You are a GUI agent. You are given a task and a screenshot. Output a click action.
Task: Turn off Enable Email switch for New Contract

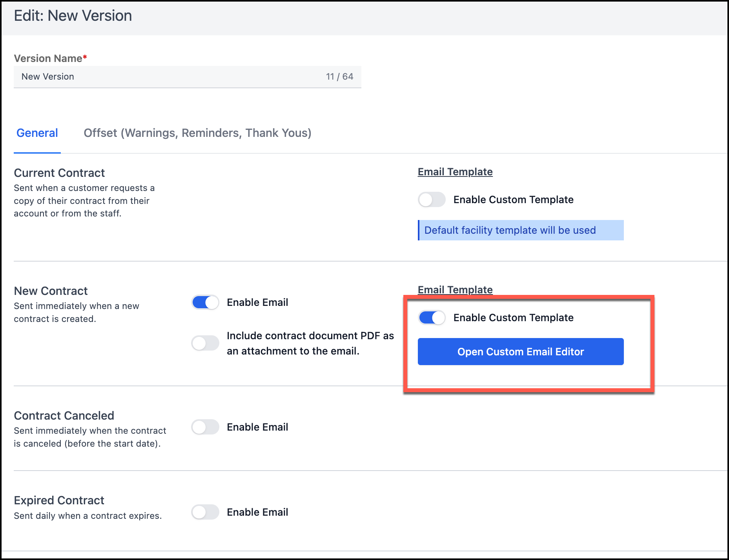pos(205,302)
